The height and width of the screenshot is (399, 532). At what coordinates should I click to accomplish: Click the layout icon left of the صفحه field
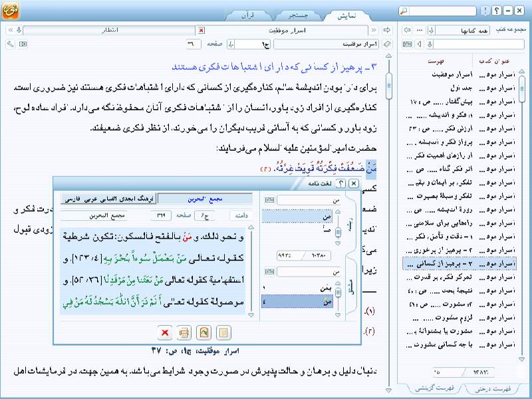coord(23,44)
